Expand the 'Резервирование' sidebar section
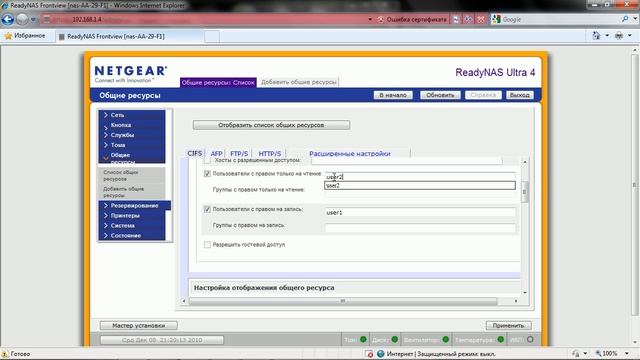This screenshot has height=360, width=640. [134, 206]
